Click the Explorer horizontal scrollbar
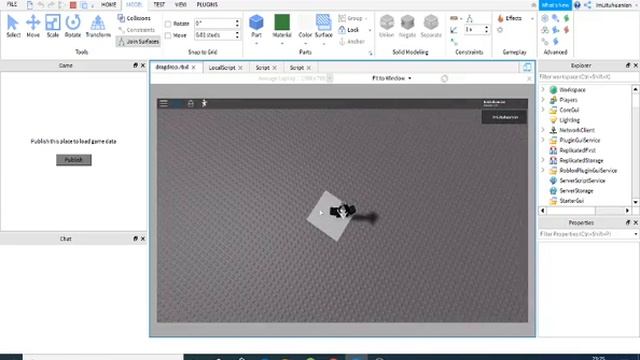Screen dimensions: 640x360 point(584,211)
